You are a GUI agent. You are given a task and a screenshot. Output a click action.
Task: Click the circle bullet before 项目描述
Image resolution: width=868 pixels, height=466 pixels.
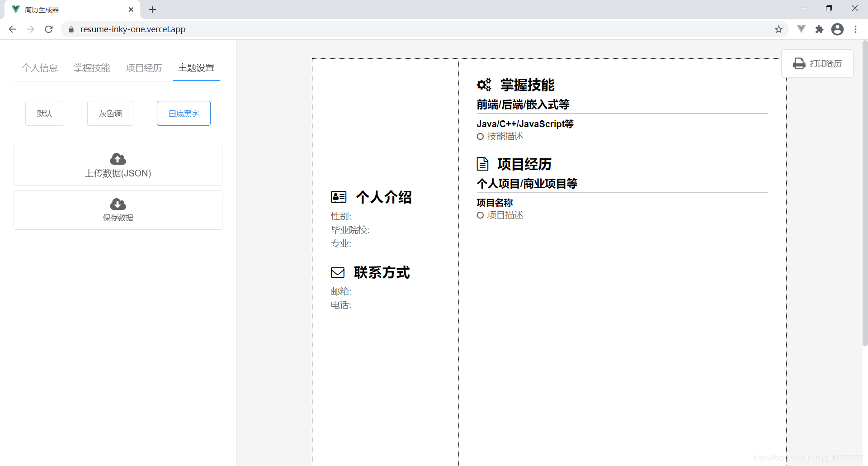480,215
